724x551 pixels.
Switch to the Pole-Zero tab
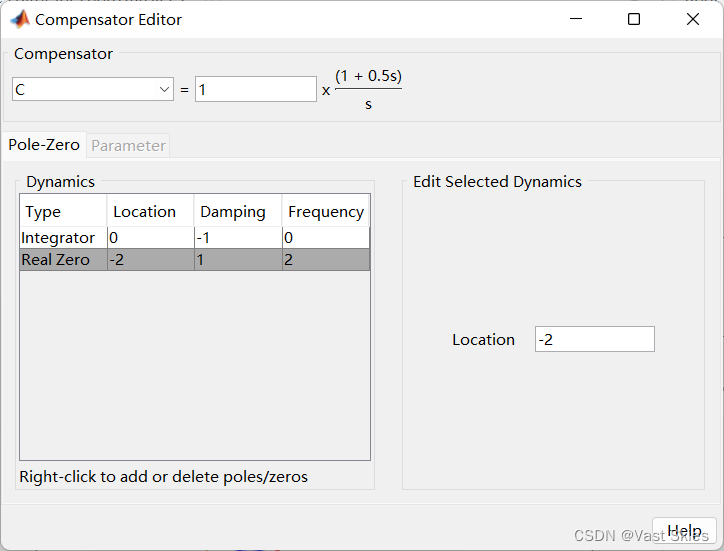[44, 145]
